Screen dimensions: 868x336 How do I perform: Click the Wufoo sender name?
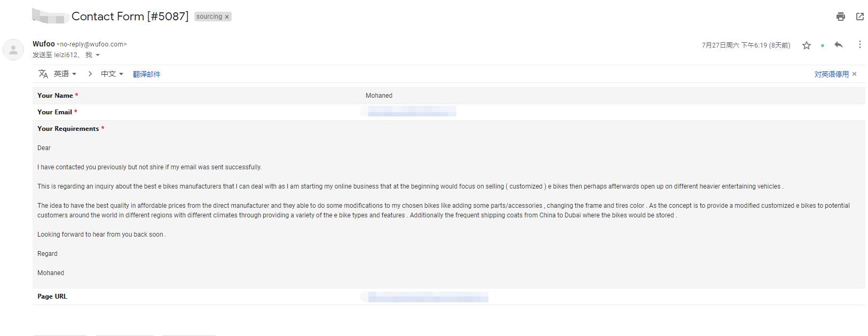43,44
